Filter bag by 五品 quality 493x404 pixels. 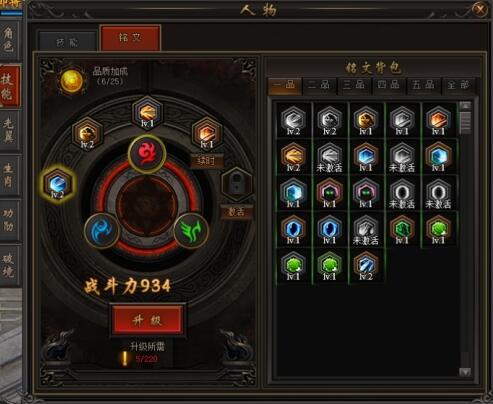423,86
